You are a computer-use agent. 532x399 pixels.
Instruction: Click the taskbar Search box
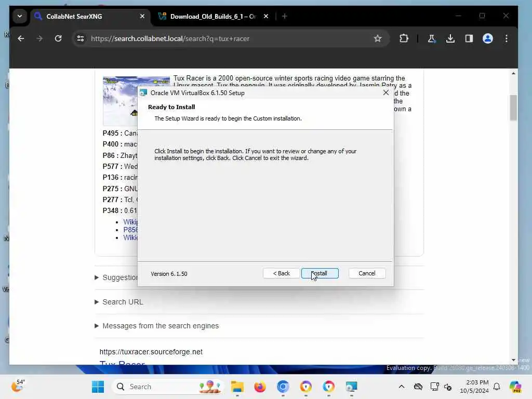coord(168,387)
